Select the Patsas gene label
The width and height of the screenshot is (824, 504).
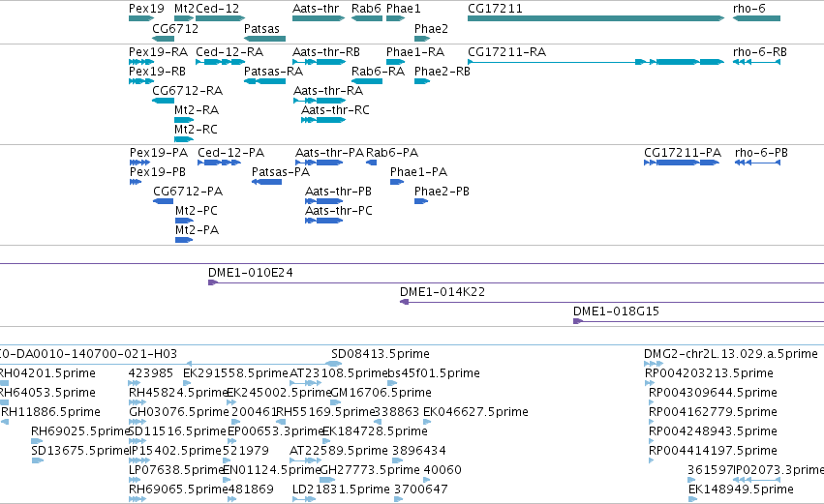coord(261,29)
